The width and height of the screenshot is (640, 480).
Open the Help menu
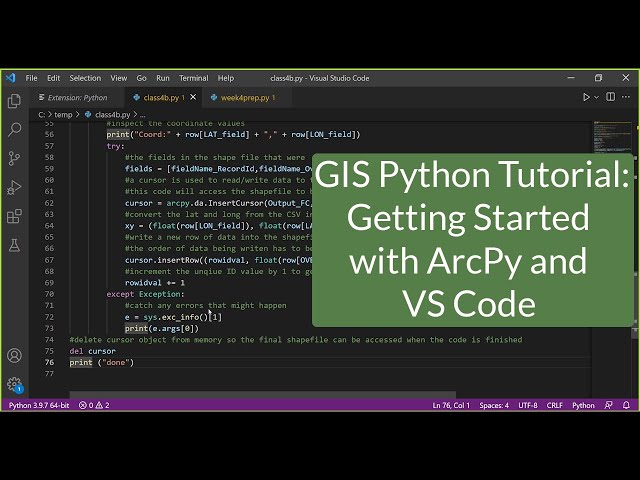[x=226, y=78]
